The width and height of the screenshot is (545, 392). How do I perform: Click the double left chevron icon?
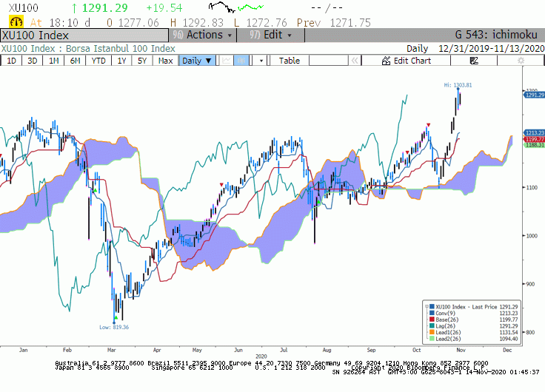coord(355,61)
